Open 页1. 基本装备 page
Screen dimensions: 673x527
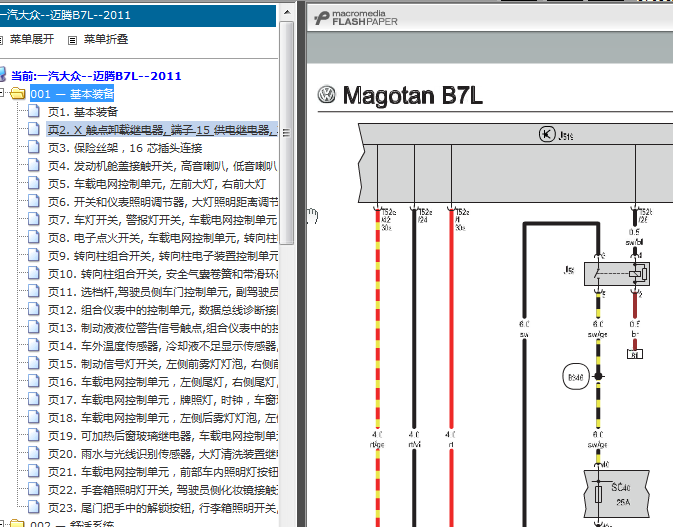(x=83, y=112)
